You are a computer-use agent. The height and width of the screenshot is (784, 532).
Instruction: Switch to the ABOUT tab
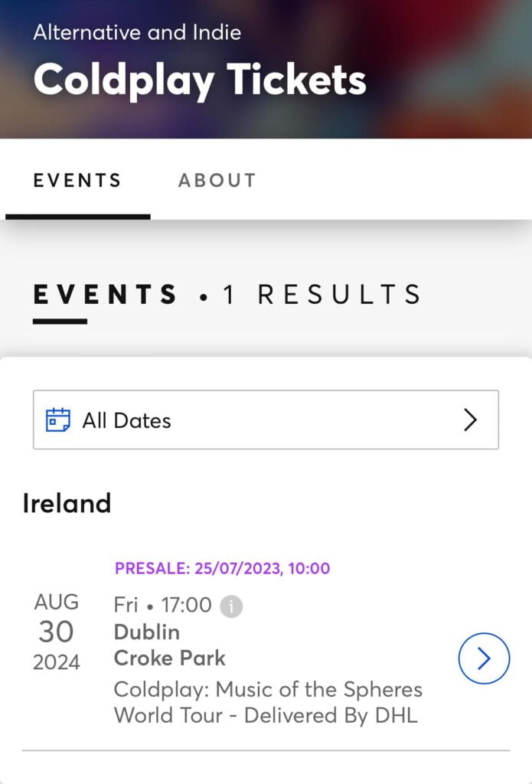point(217,181)
